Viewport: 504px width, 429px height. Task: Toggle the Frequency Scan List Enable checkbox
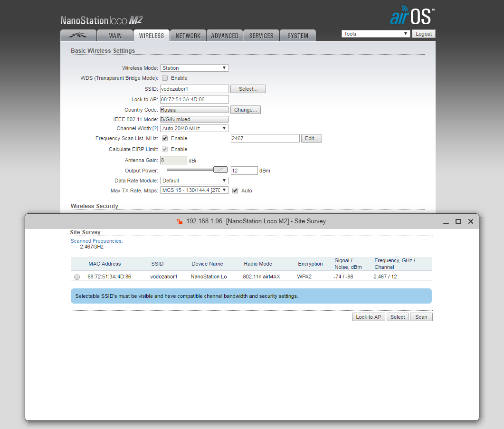click(165, 138)
